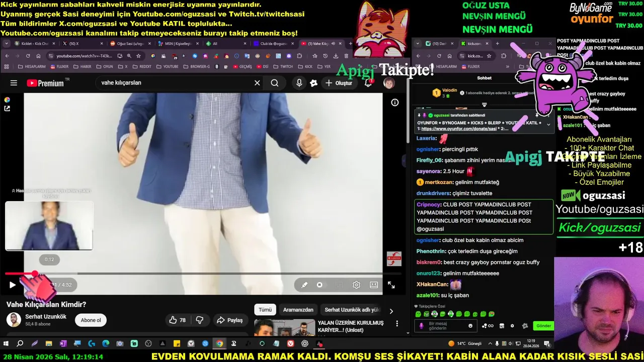Screen dimensions: 644x362
Task: Select the Tümü filter chip
Action: (x=265, y=310)
